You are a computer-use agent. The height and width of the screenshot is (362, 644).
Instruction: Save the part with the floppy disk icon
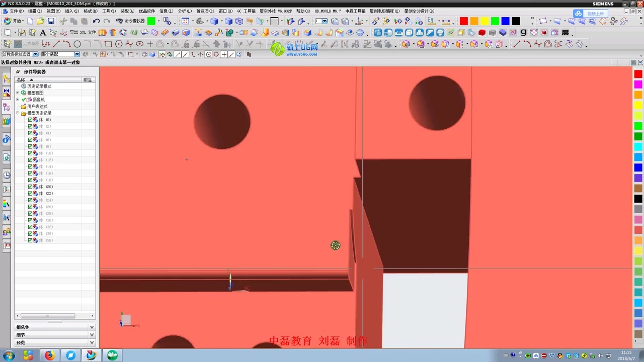[x=51, y=21]
